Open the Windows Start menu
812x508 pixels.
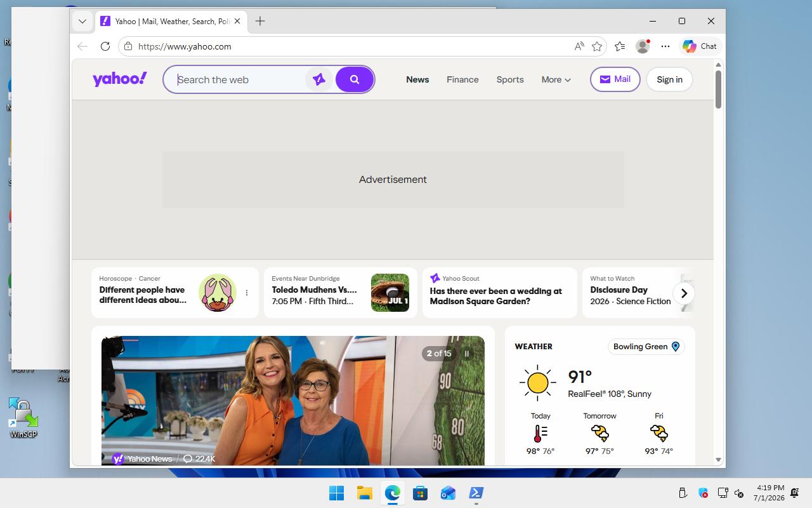336,493
